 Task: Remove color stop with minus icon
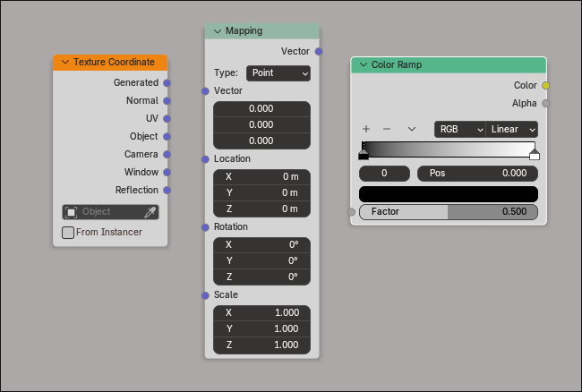coord(387,129)
